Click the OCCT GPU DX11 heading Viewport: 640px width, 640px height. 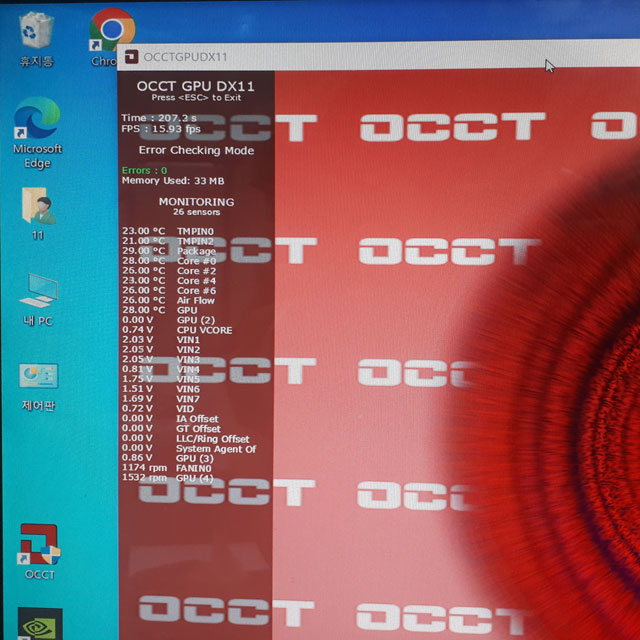196,86
